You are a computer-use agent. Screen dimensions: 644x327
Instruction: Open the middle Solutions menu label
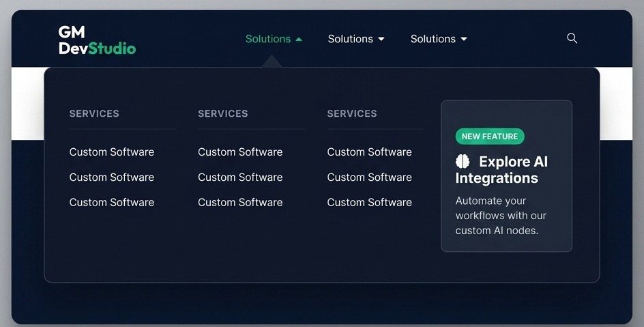[351, 39]
